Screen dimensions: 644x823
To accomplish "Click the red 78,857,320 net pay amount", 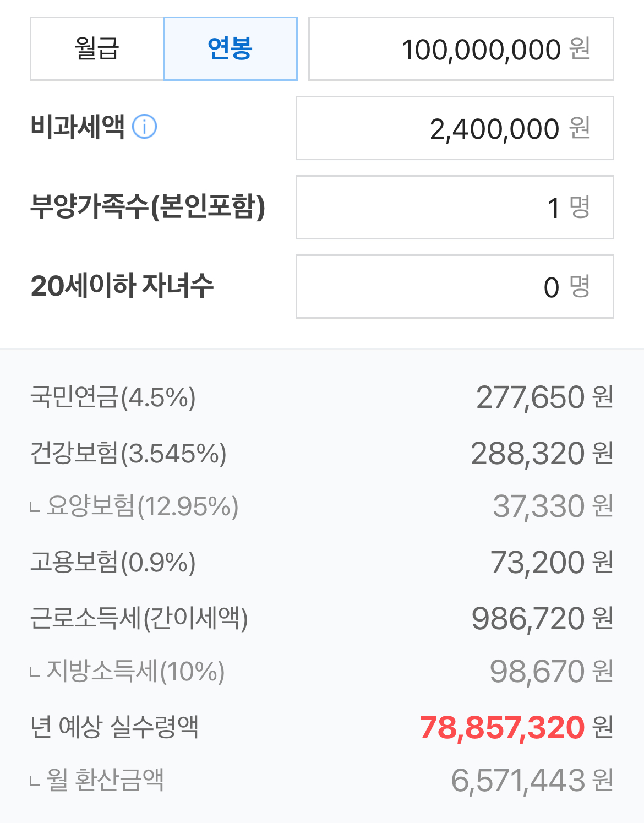I will pyautogui.click(x=501, y=727).
